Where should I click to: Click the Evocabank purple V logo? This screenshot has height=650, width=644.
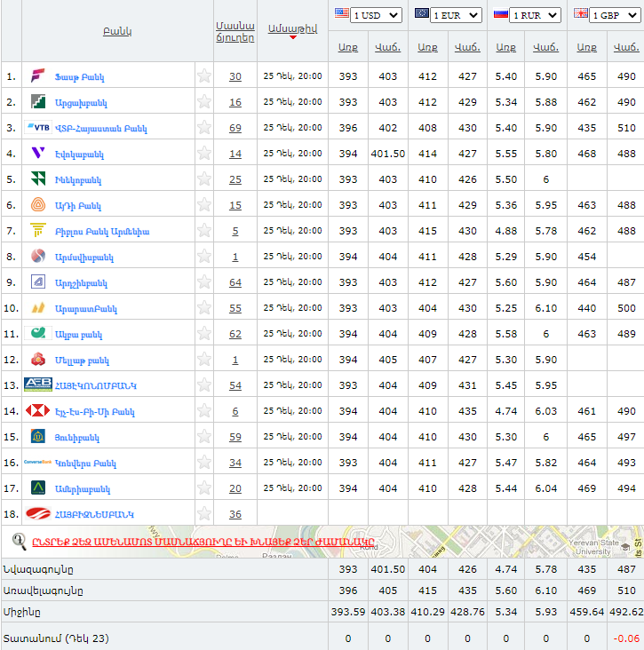click(37, 153)
